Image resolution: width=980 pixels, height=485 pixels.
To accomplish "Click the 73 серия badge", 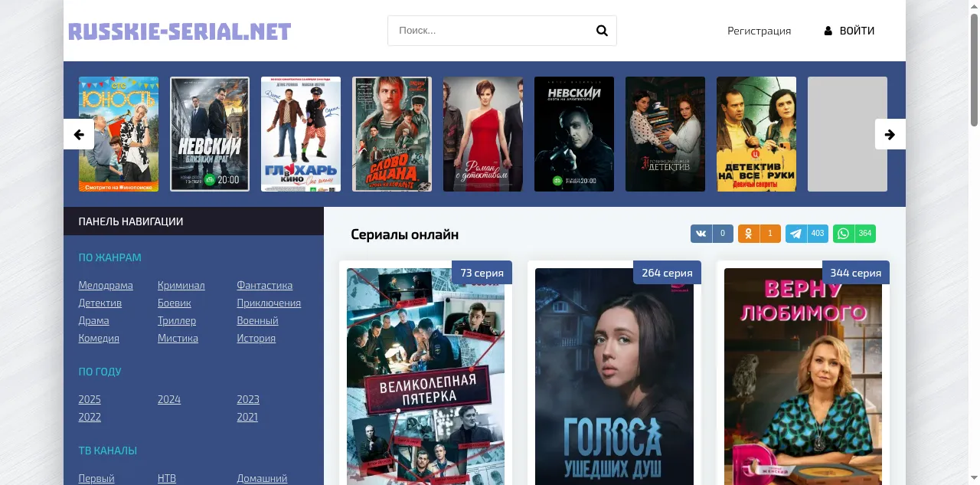I will 482,273.
